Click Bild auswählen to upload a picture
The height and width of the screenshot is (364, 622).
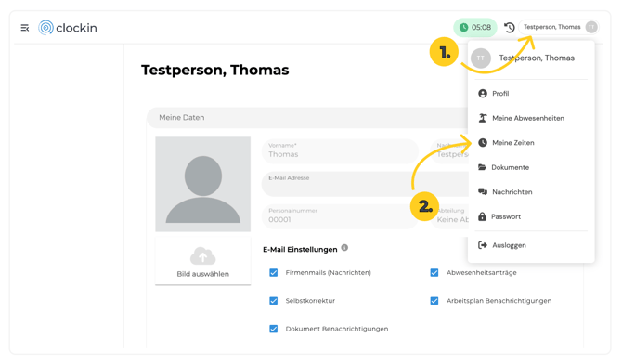[x=202, y=261]
